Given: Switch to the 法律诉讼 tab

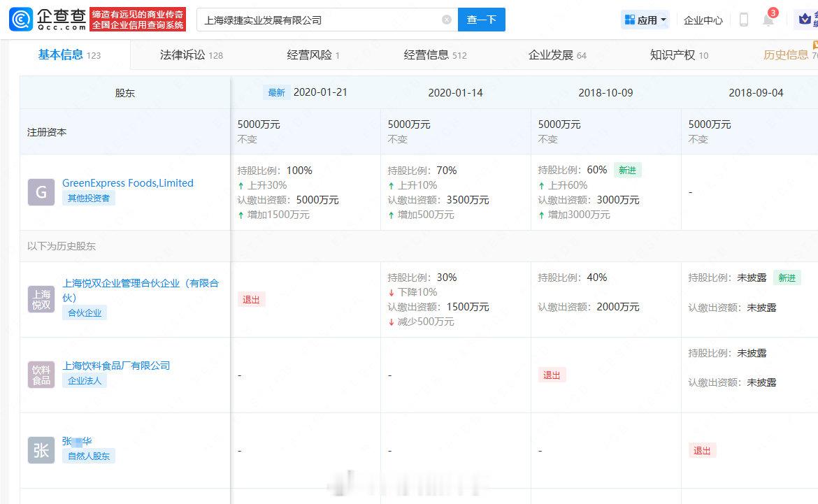Looking at the screenshot, I should tap(192, 55).
